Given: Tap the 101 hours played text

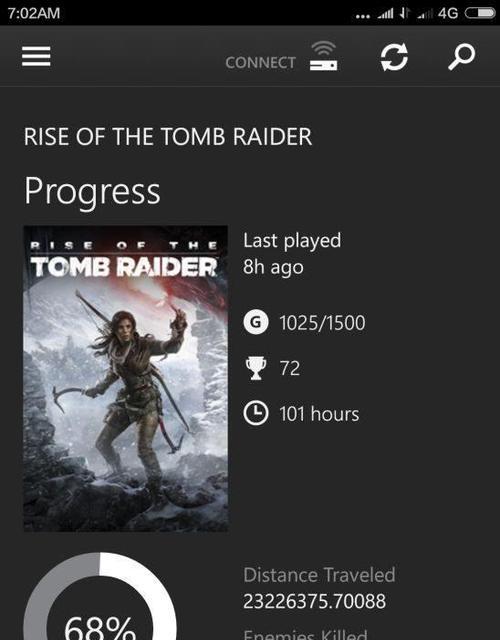Looking at the screenshot, I should point(319,414).
